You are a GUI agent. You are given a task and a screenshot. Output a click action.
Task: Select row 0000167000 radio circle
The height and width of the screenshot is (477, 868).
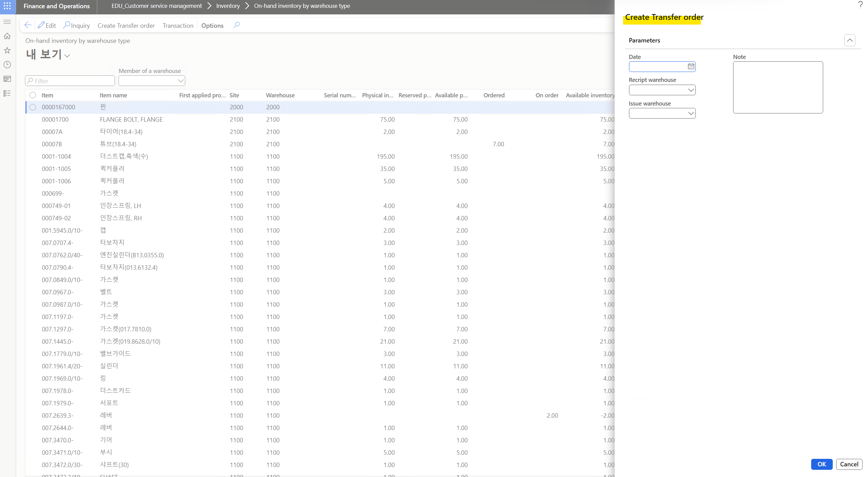[x=33, y=107]
